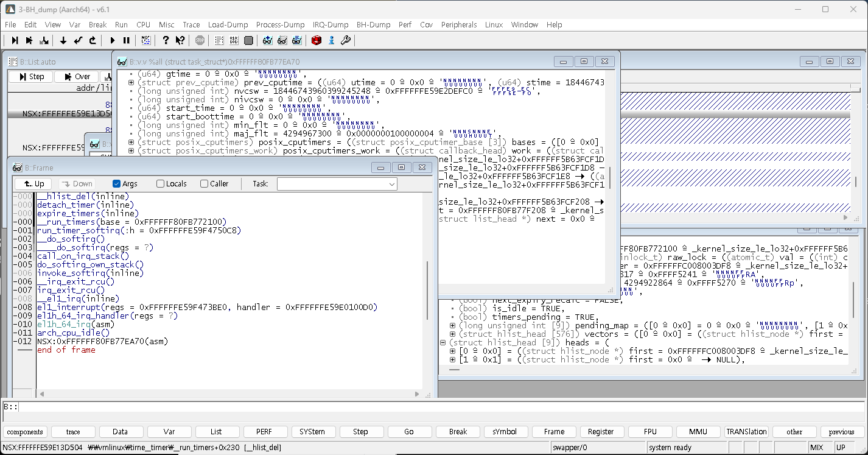Click the red Stop sign icon

[x=200, y=41]
